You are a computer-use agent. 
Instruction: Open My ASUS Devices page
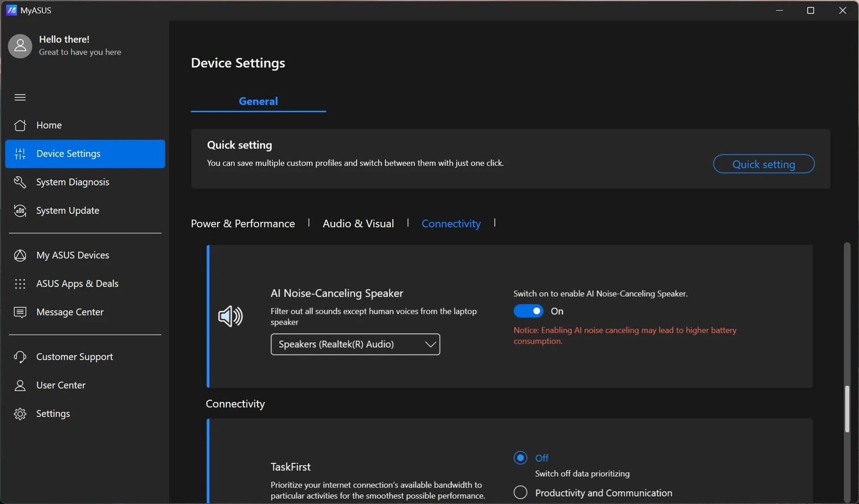click(85, 255)
